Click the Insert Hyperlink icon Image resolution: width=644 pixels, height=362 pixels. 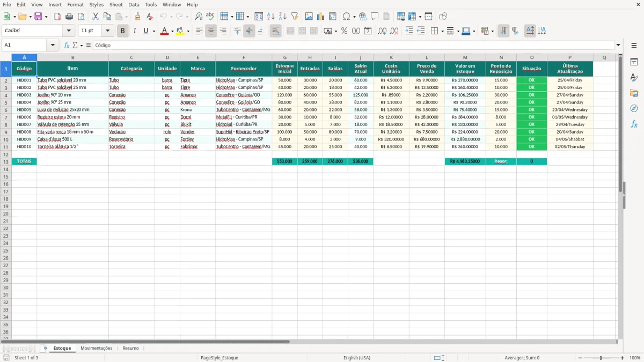363,17
